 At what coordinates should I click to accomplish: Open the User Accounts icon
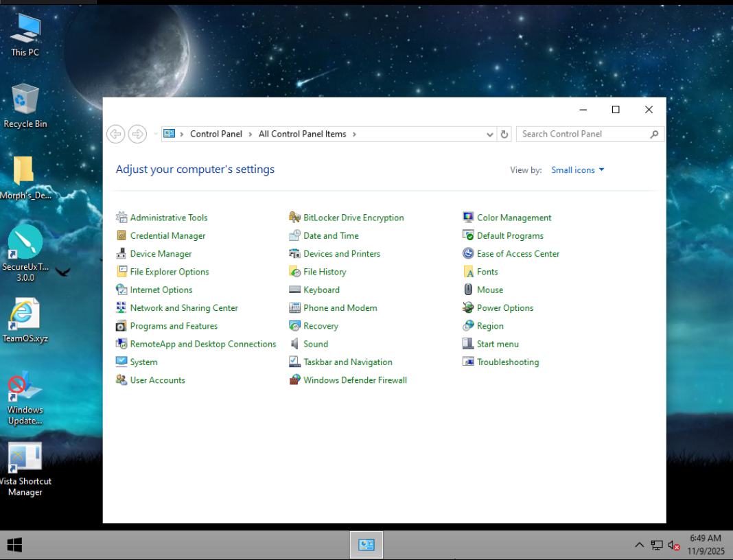pos(121,380)
